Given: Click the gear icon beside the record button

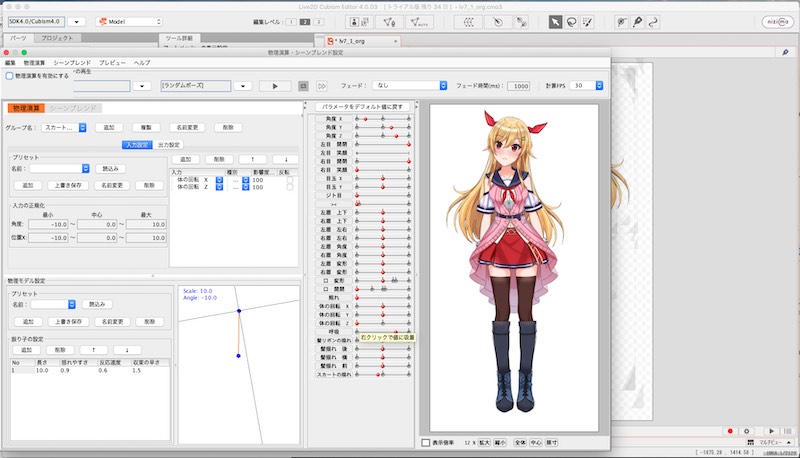Looking at the screenshot, I should pos(746,431).
